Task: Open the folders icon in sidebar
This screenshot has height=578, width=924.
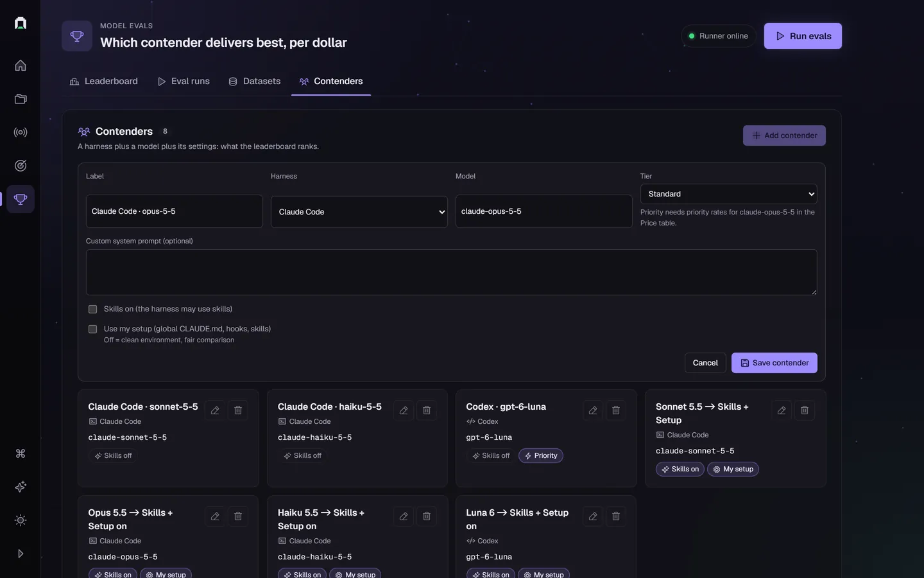Action: tap(21, 99)
